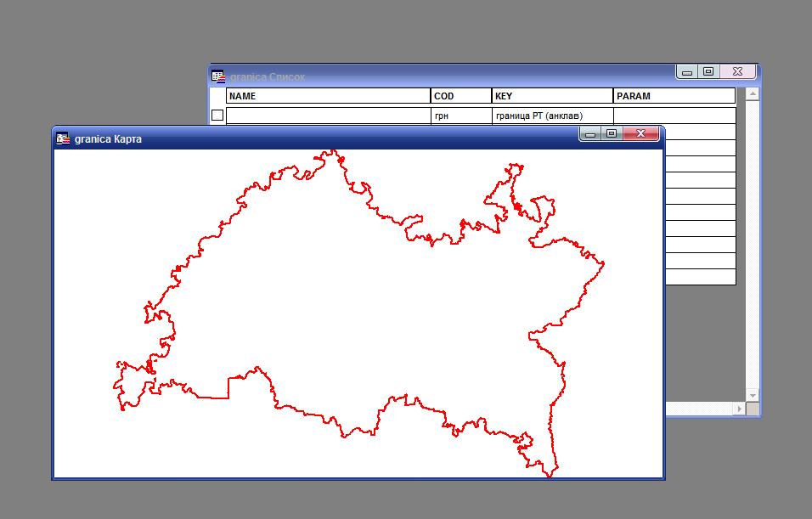This screenshot has height=519, width=812.
Task: Click the granica Карта title bar text
Action: 108,138
